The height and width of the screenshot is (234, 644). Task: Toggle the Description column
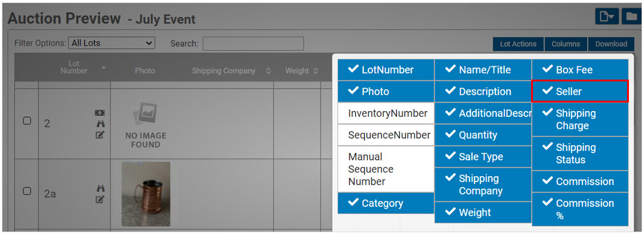[x=483, y=92]
